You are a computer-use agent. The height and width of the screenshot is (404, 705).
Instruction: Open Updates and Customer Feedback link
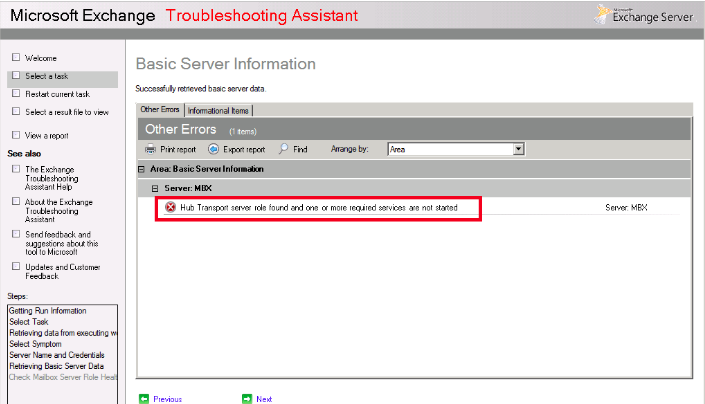(x=62, y=271)
